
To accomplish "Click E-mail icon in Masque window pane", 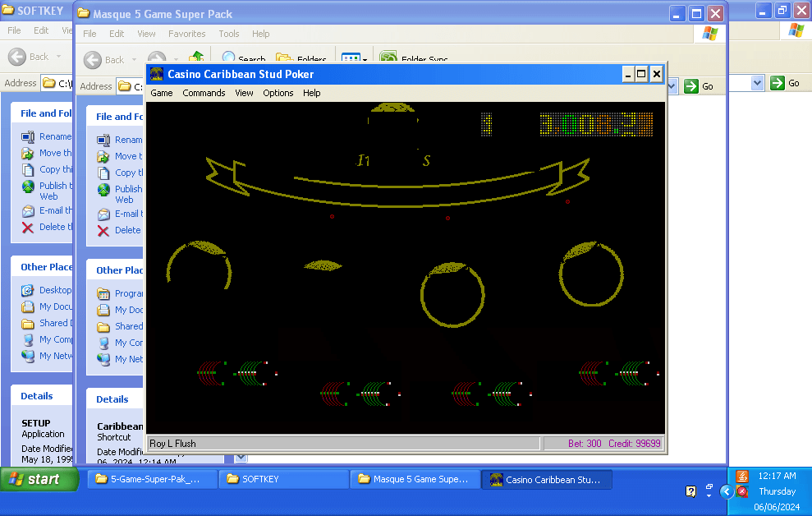I will [x=103, y=214].
